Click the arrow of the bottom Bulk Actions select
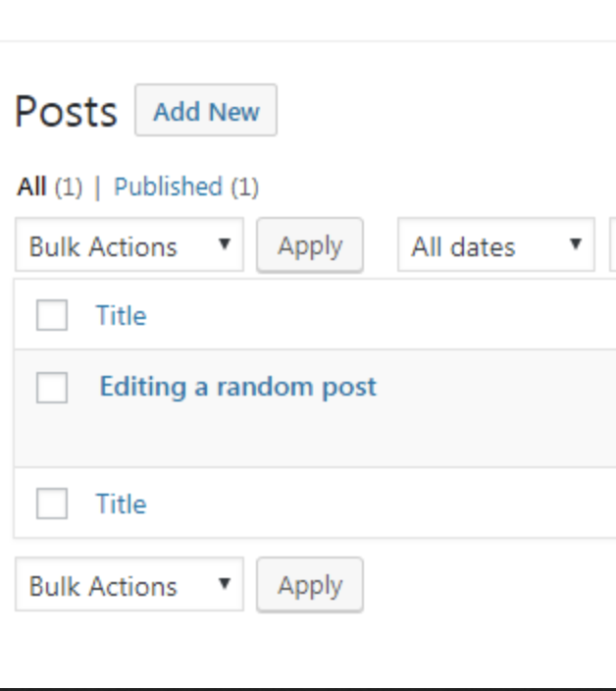 click(x=225, y=585)
